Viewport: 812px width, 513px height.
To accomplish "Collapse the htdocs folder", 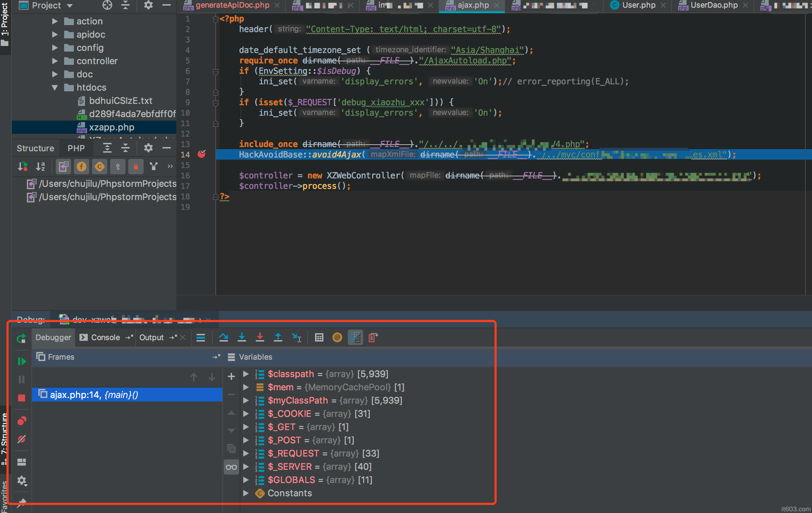I will tap(55, 87).
